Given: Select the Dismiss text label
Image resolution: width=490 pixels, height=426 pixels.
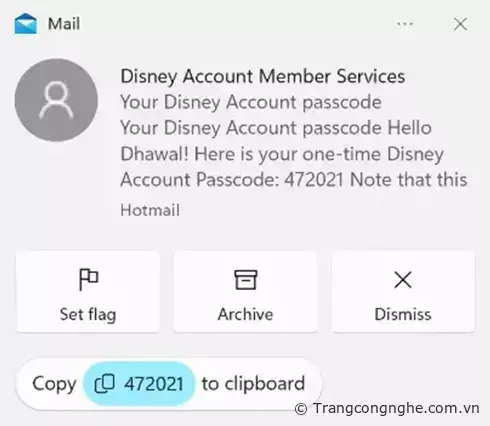Looking at the screenshot, I should [x=403, y=314].
